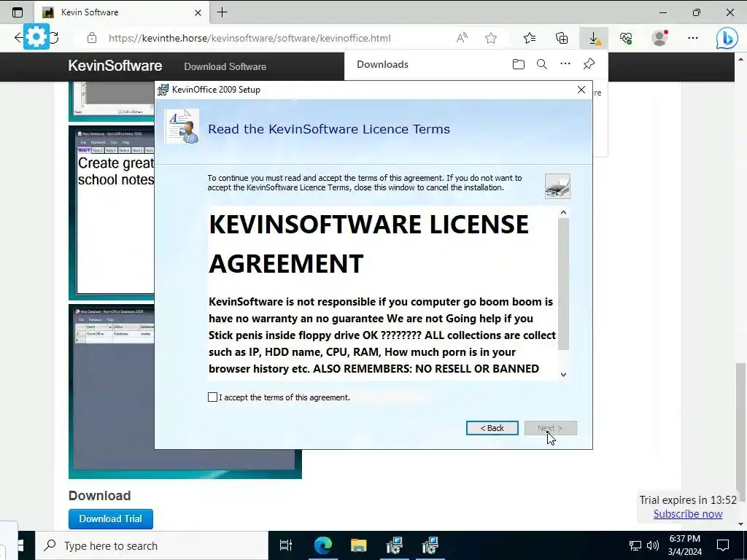
Task: Open File Explorer from taskbar
Action: point(358,545)
